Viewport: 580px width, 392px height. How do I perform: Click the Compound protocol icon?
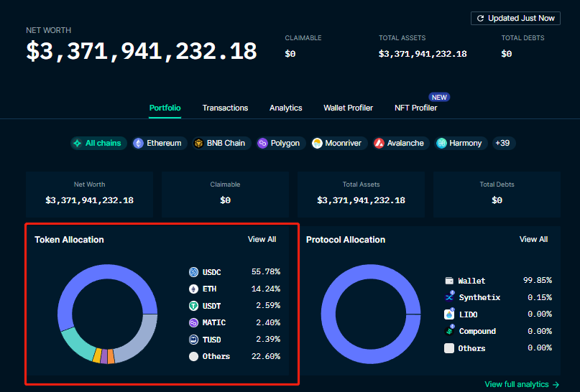[449, 331]
